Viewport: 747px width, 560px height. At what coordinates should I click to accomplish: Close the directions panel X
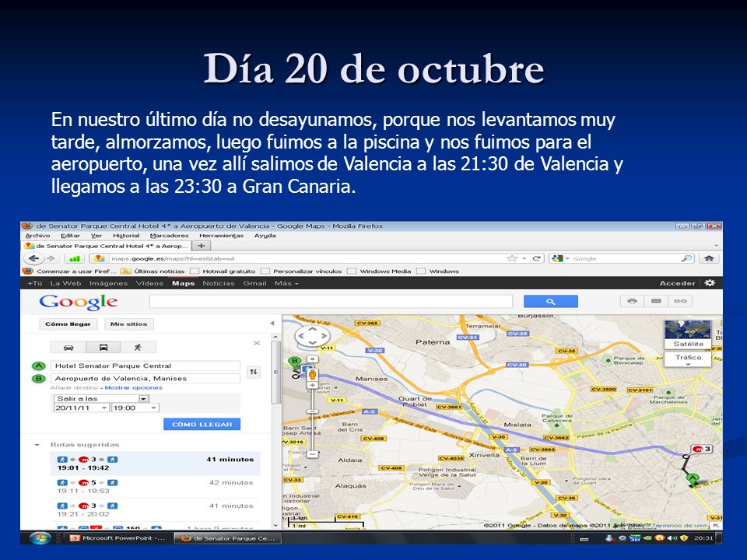257,343
